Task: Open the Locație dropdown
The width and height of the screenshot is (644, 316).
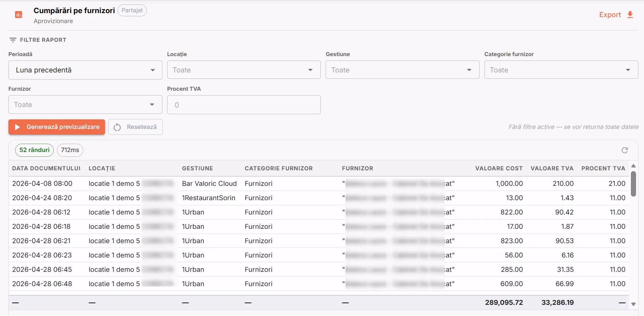Action: (244, 70)
